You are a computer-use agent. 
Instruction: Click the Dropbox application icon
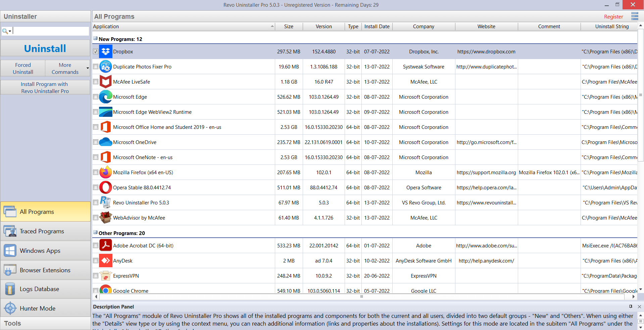[x=106, y=52]
